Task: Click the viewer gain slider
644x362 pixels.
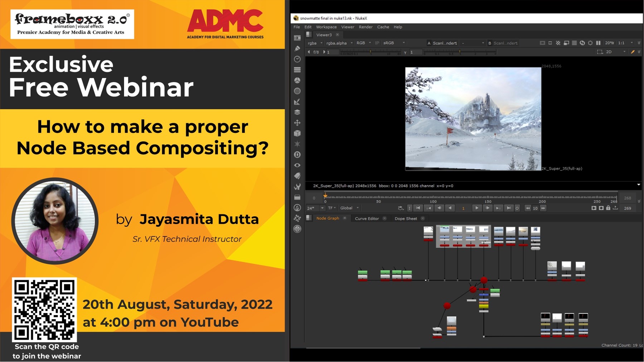Action: (370, 52)
